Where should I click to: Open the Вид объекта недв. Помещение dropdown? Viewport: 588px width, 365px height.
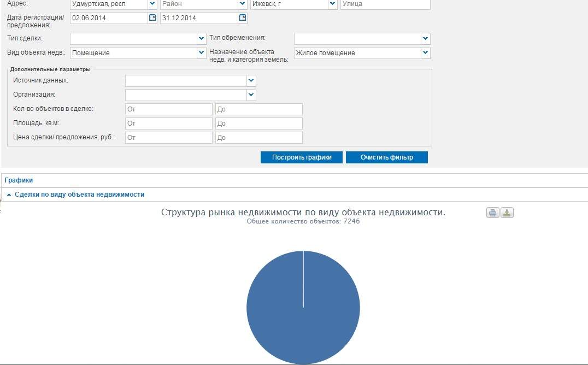[x=202, y=53]
